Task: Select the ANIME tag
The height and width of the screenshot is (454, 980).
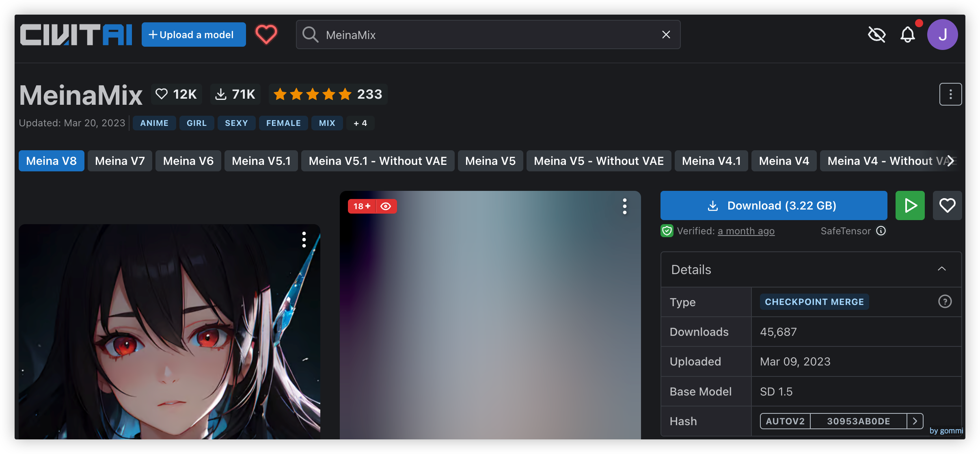Action: point(154,123)
